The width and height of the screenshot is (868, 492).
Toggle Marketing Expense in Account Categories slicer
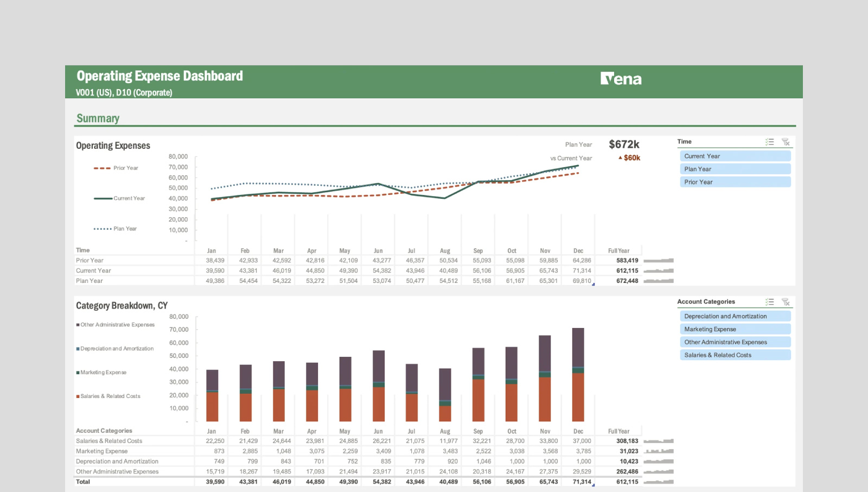[x=735, y=329]
